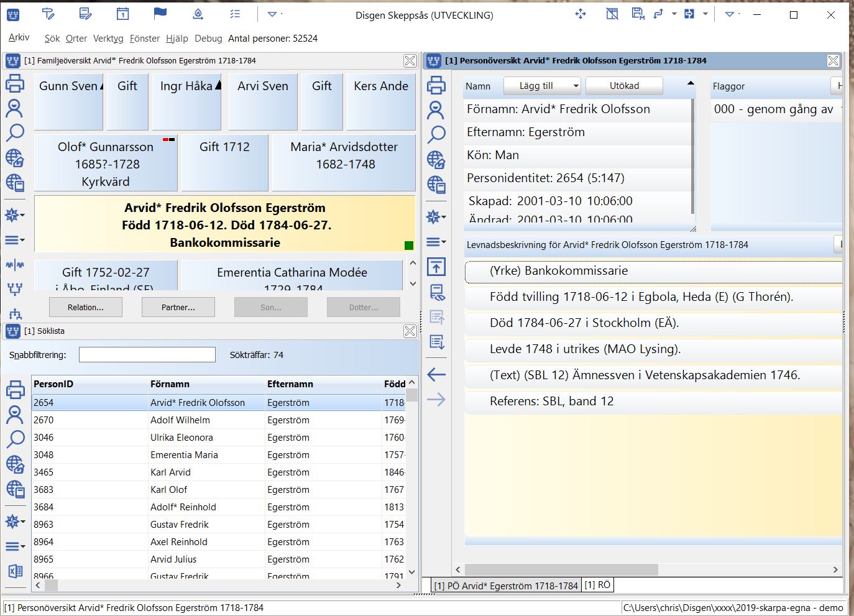Open the star dropdown in the Familjeöversikt sidebar
This screenshot has width=854, height=616.
[14, 215]
